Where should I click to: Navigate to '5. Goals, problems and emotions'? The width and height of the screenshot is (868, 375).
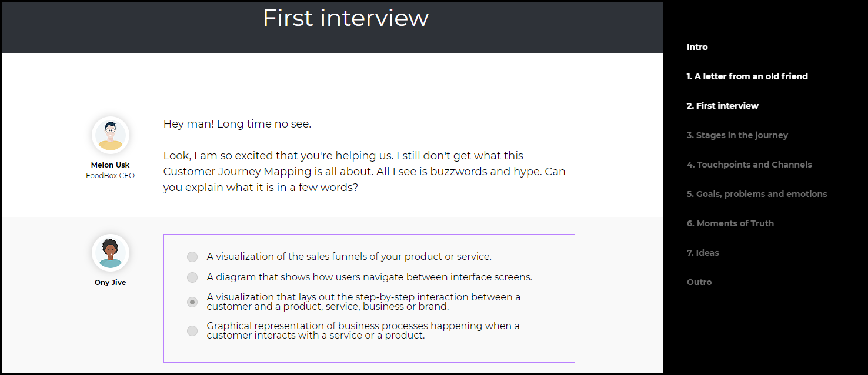757,194
